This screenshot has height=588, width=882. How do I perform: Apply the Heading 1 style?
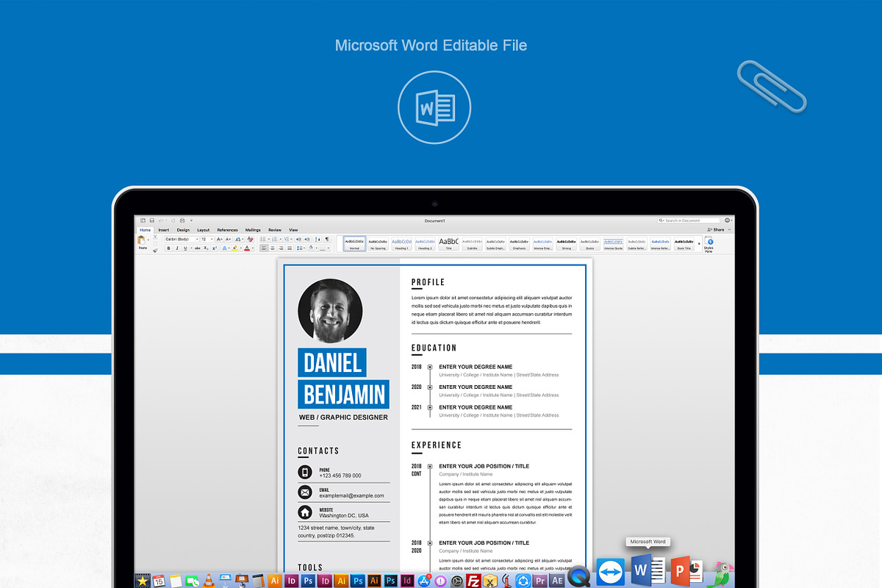[x=401, y=243]
